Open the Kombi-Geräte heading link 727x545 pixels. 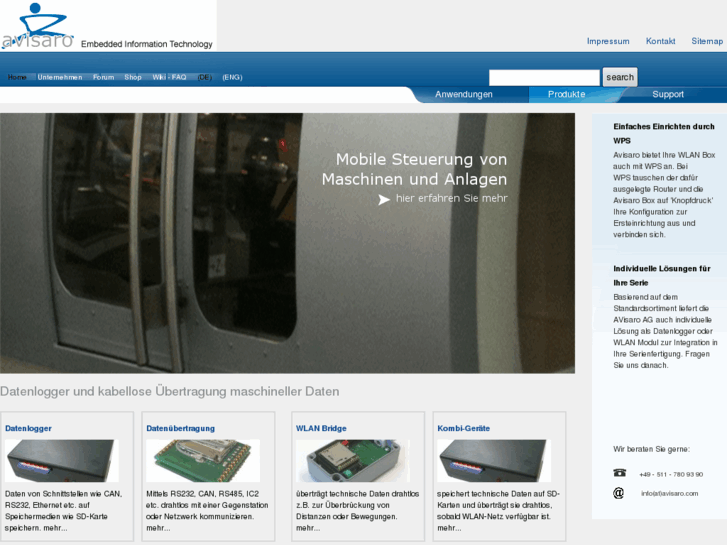coord(464,428)
